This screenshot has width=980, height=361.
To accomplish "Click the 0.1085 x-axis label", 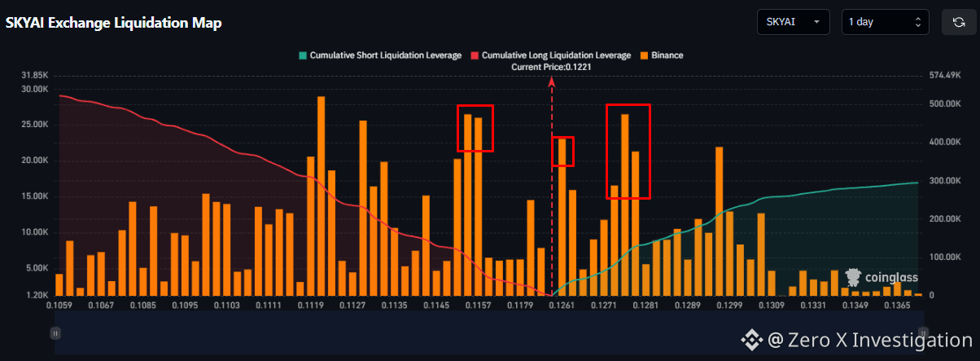I will [143, 306].
